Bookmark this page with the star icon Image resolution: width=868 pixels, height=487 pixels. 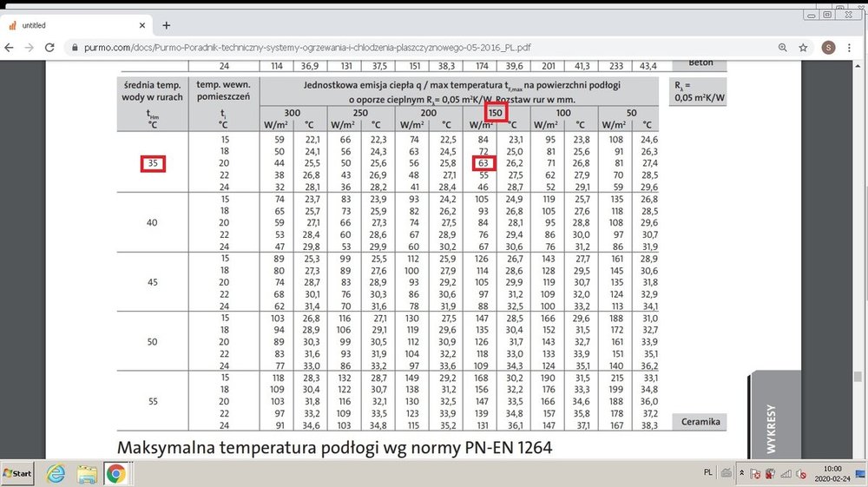pos(804,47)
